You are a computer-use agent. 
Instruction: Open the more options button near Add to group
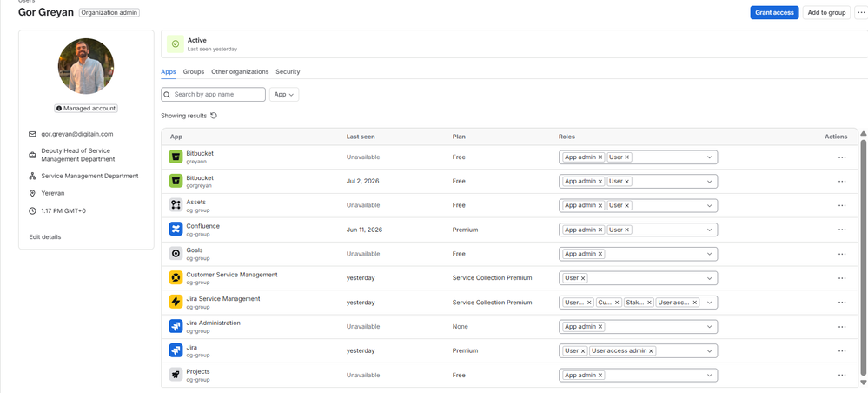[861, 13]
